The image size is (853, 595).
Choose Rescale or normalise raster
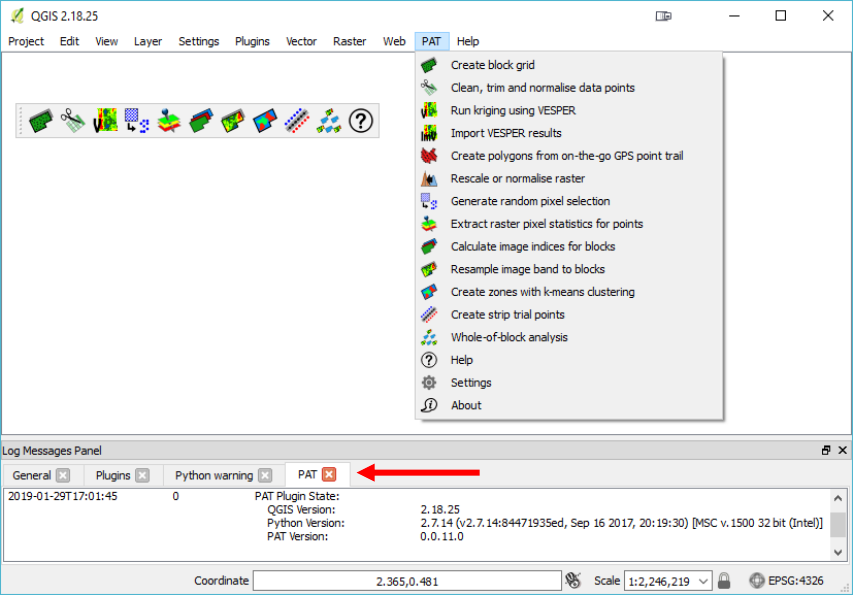(x=569, y=178)
